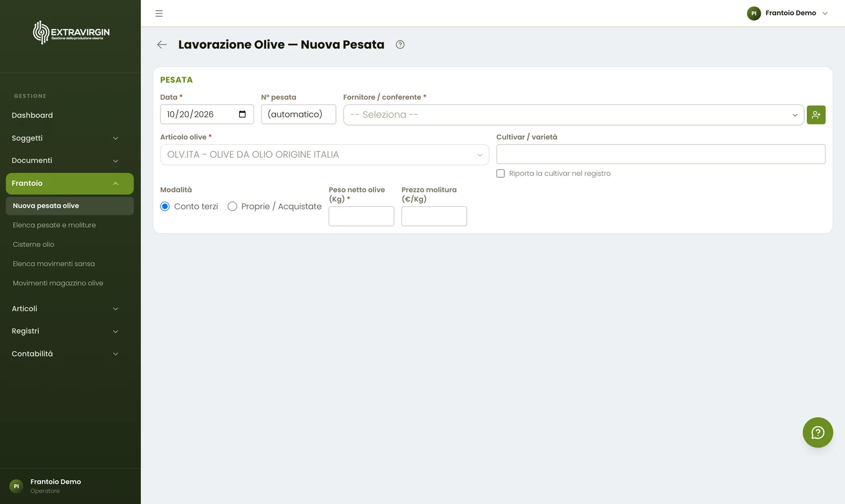Open the floating help chat button
845x504 pixels.
818,433
